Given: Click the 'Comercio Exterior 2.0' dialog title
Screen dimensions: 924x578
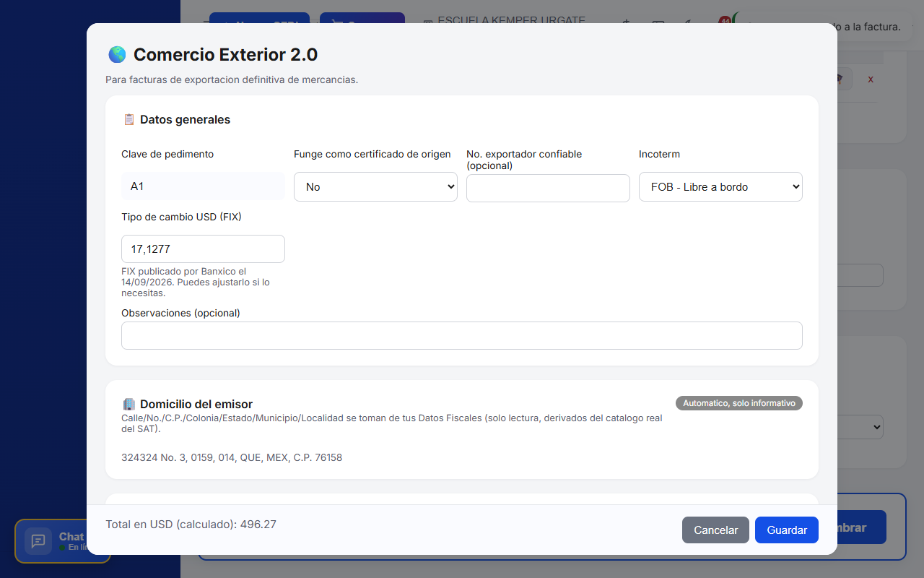Looking at the screenshot, I should [225, 54].
